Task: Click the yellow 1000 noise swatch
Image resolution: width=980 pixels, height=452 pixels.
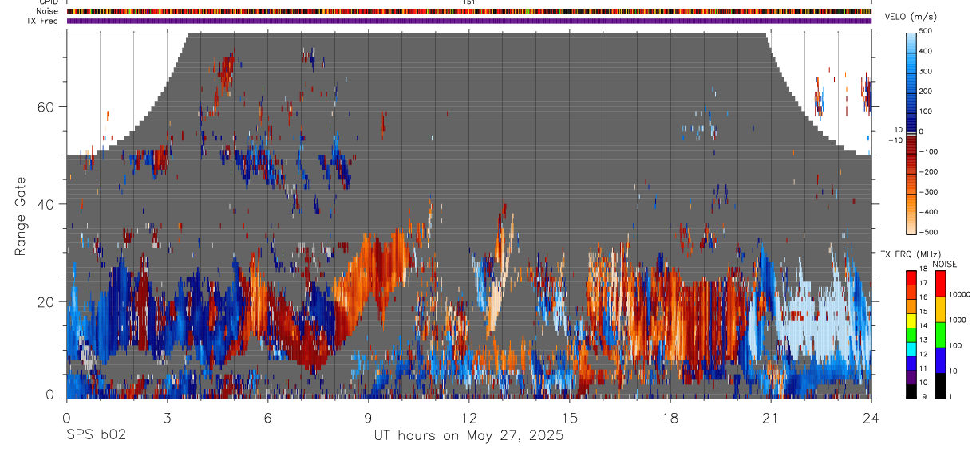Action: point(941,309)
